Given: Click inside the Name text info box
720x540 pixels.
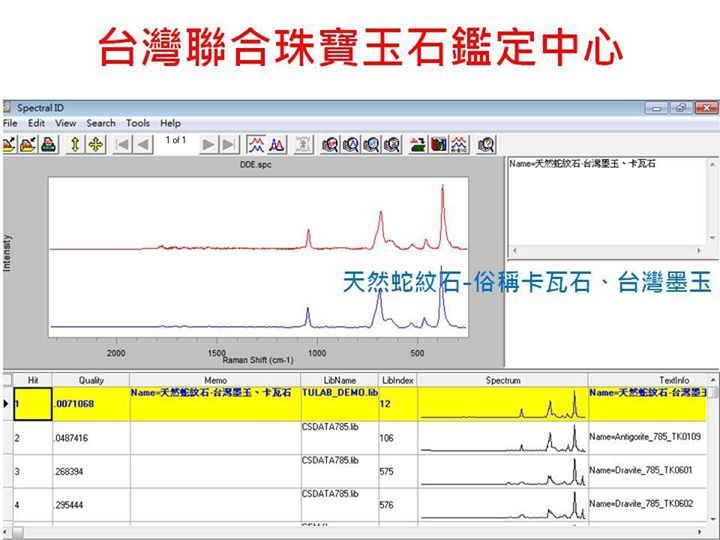Looking at the screenshot, I should 607,202.
